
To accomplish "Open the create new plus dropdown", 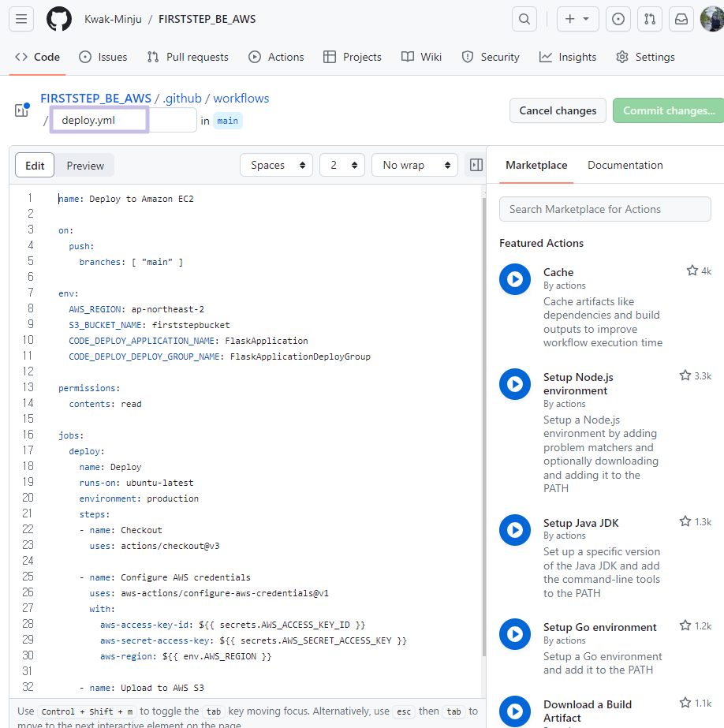I will pyautogui.click(x=578, y=19).
